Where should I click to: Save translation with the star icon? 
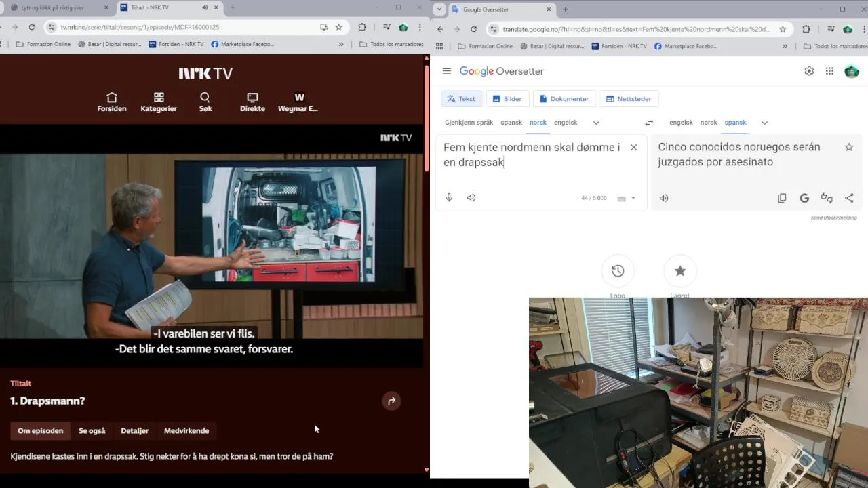tap(849, 147)
